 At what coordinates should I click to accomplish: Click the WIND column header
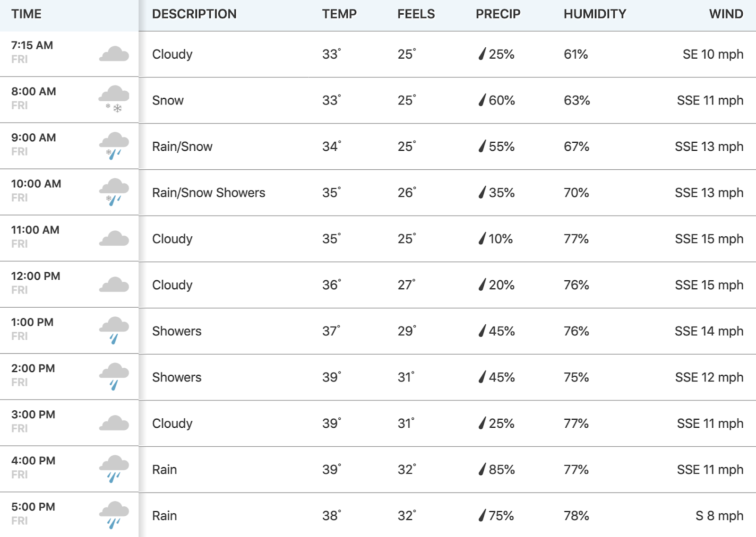[x=726, y=14]
